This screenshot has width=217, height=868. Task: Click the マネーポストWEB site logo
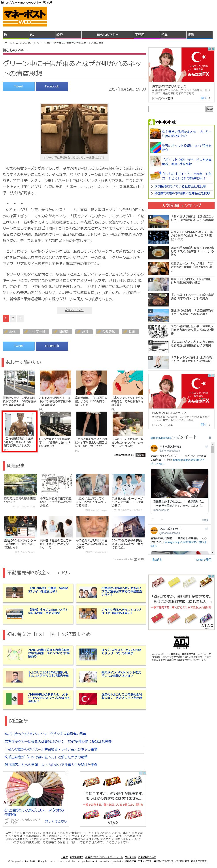click(x=25, y=17)
